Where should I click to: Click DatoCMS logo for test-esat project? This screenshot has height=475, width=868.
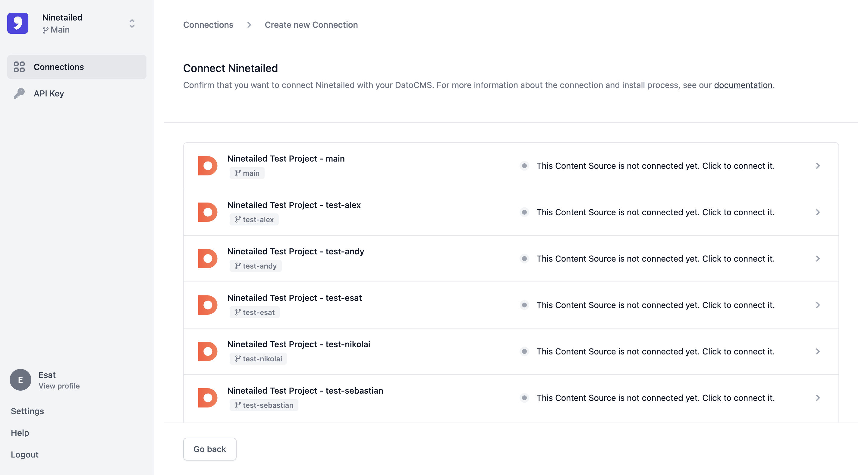pyautogui.click(x=208, y=305)
